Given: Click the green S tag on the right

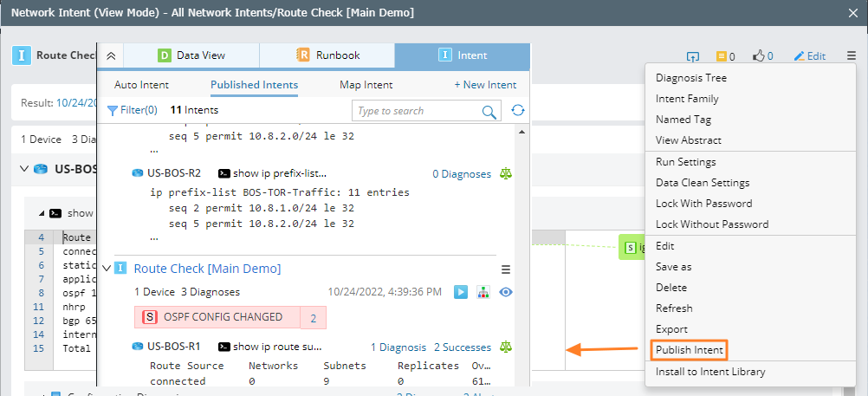Looking at the screenshot, I should click(630, 248).
